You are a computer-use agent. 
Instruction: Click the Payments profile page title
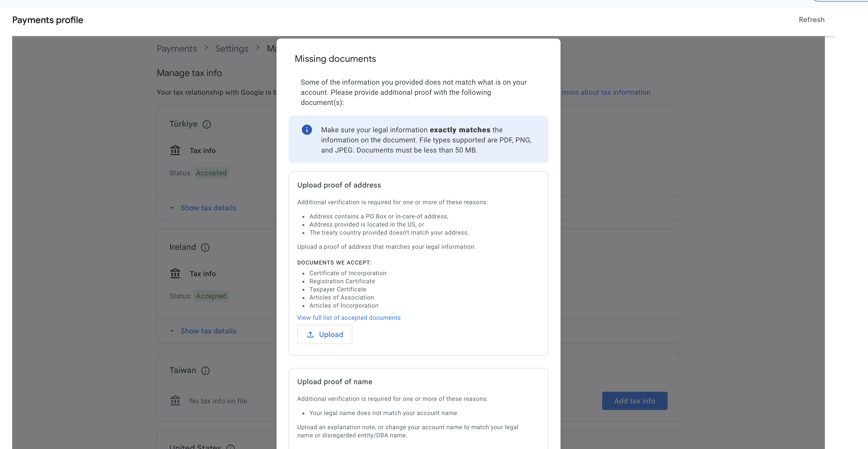[47, 20]
